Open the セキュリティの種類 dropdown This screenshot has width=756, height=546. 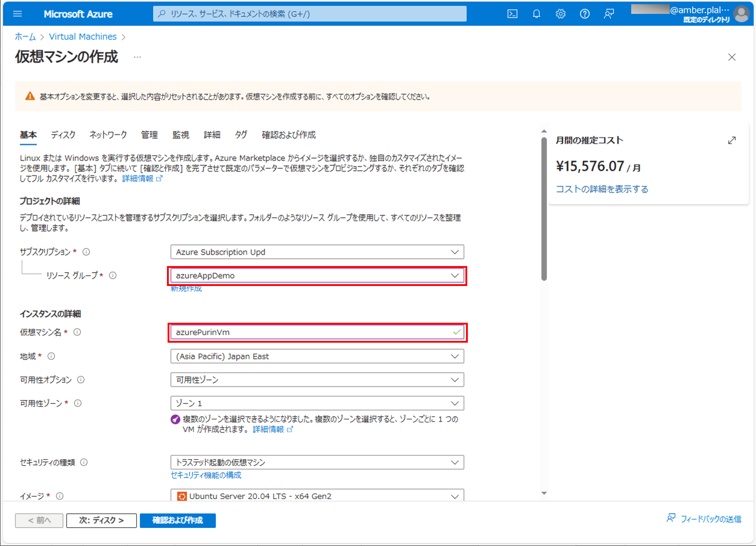pyautogui.click(x=317, y=462)
